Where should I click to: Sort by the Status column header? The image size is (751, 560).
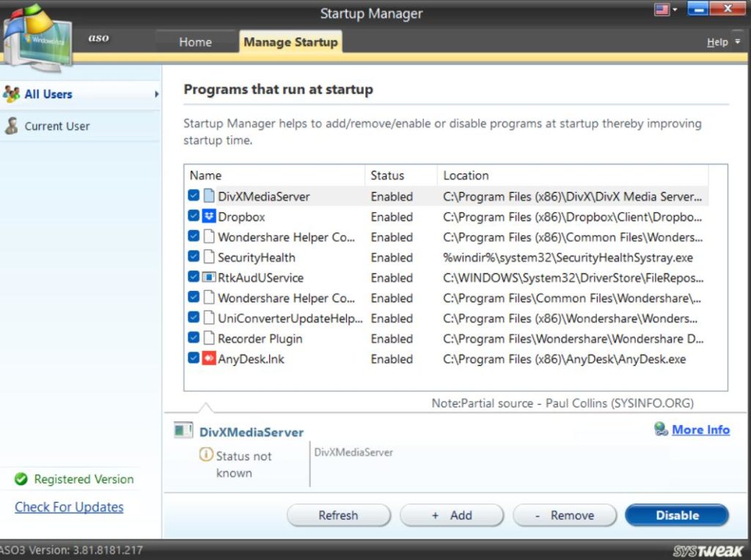[x=401, y=175]
